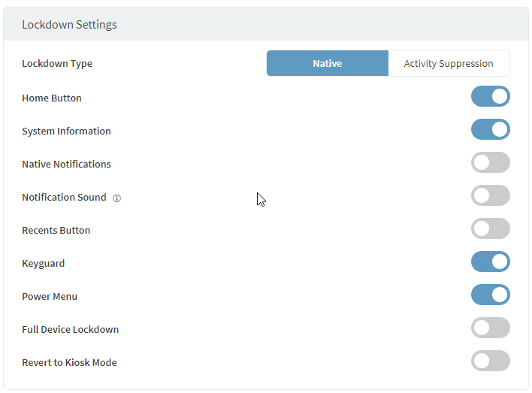532x393 pixels.
Task: Click the Notification Sound label text
Action: click(x=64, y=198)
